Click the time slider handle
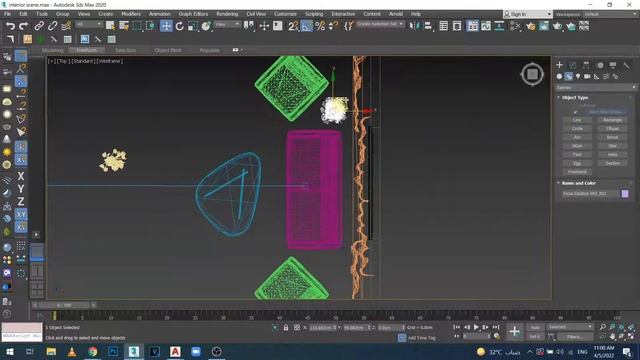Viewport: 640px width, 360px height. (65, 305)
